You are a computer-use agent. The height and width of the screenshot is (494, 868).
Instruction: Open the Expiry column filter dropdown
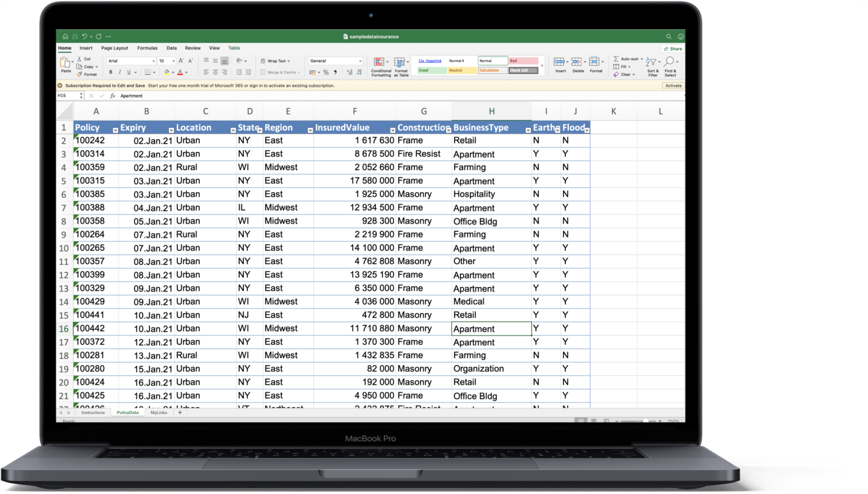(x=171, y=130)
